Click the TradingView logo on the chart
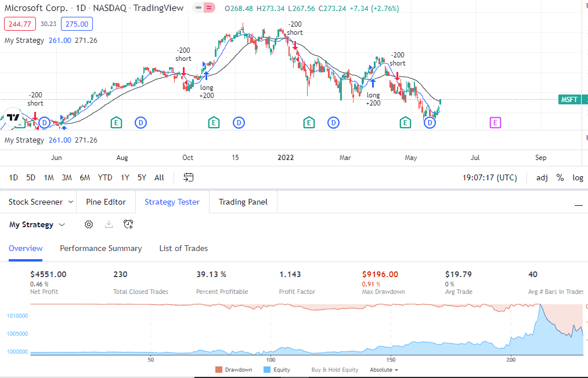588x378 pixels. (13, 118)
